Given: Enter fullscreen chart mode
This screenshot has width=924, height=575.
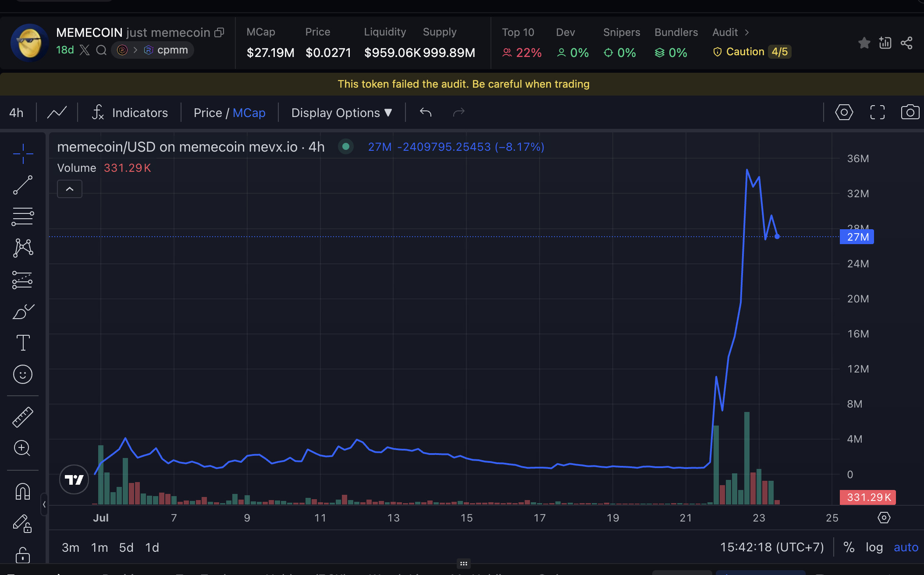Looking at the screenshot, I should [877, 112].
